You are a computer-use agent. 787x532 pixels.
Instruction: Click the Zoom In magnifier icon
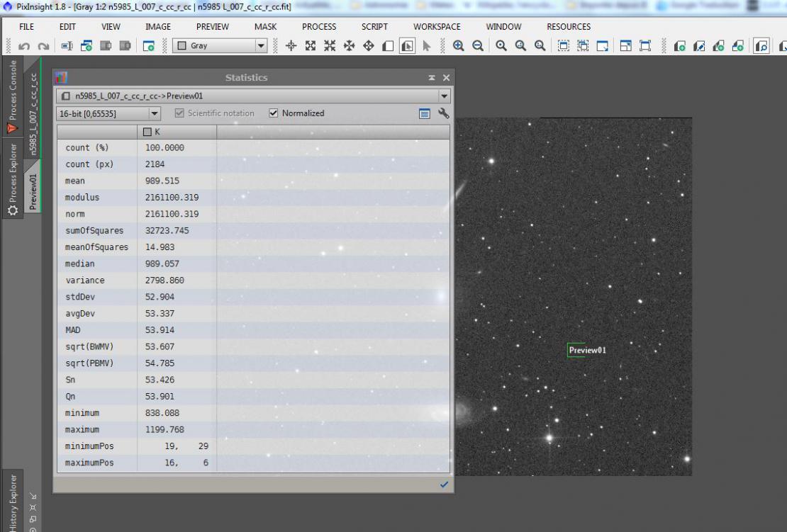click(458, 45)
